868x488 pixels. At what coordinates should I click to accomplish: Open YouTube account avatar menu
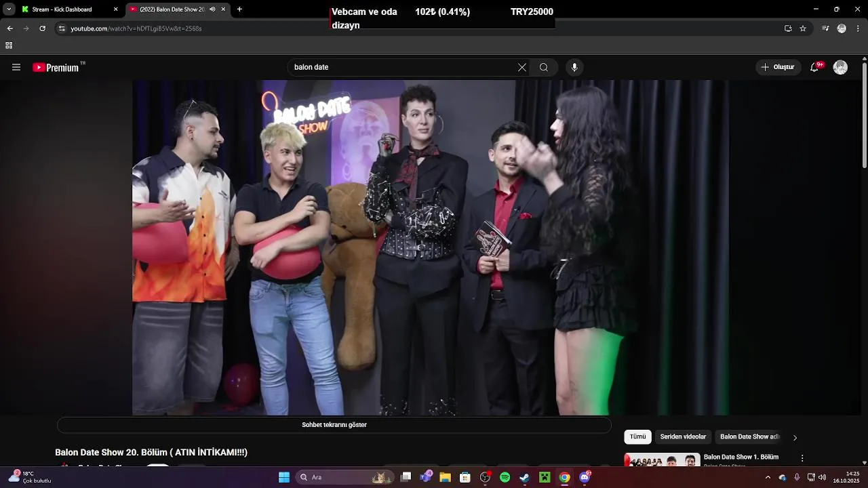click(840, 67)
